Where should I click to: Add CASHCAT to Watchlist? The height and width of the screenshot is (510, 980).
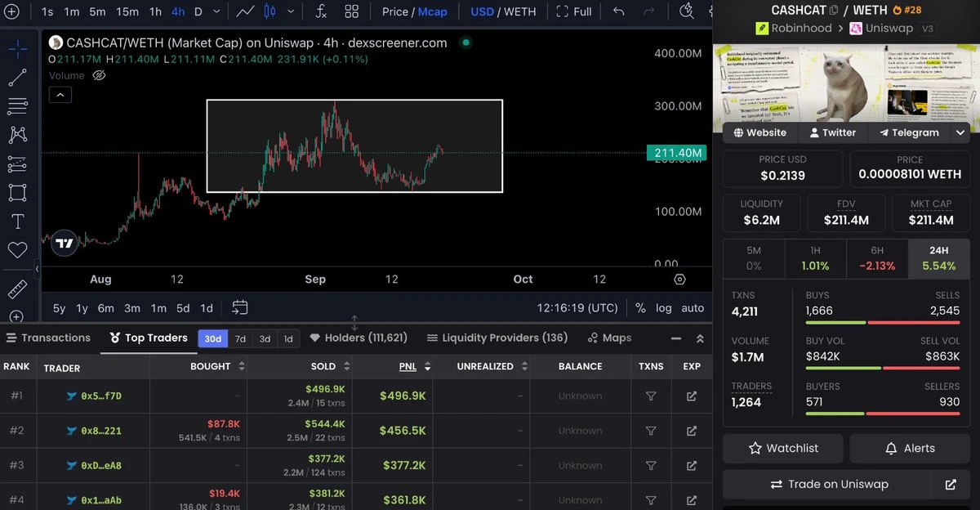pyautogui.click(x=783, y=448)
